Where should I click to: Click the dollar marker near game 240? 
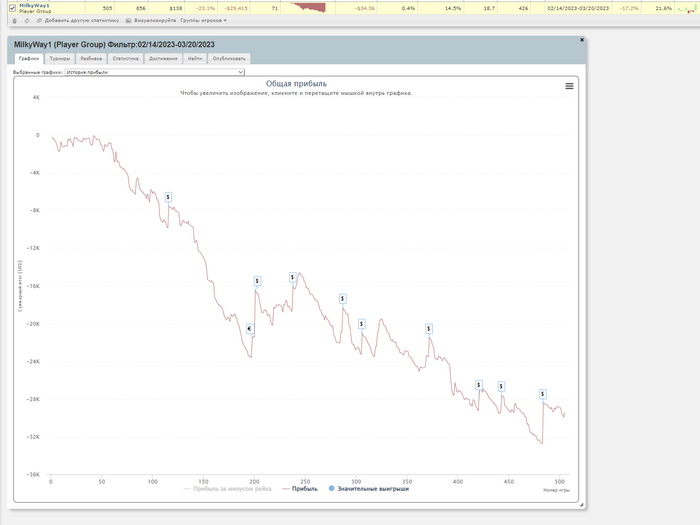292,277
